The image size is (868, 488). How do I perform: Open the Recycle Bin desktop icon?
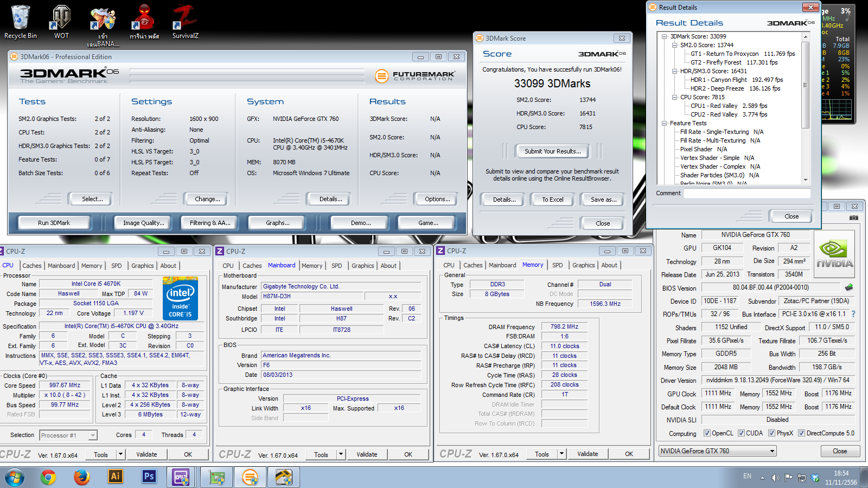(21, 22)
